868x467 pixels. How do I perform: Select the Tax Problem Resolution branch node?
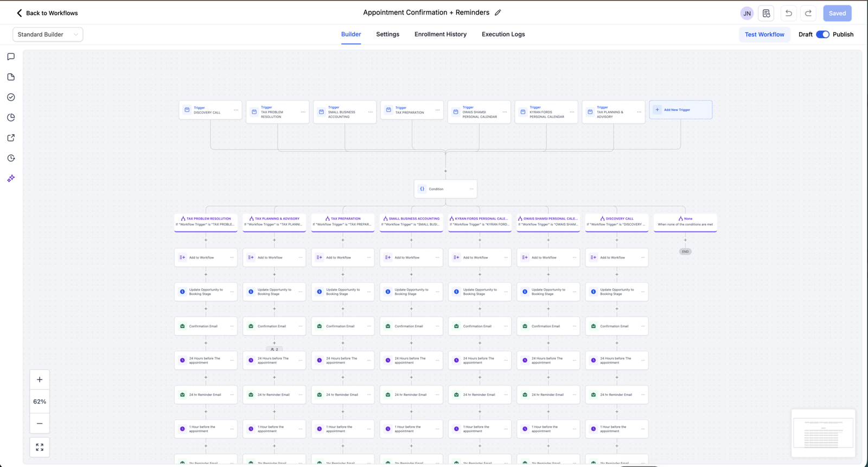[x=206, y=222]
